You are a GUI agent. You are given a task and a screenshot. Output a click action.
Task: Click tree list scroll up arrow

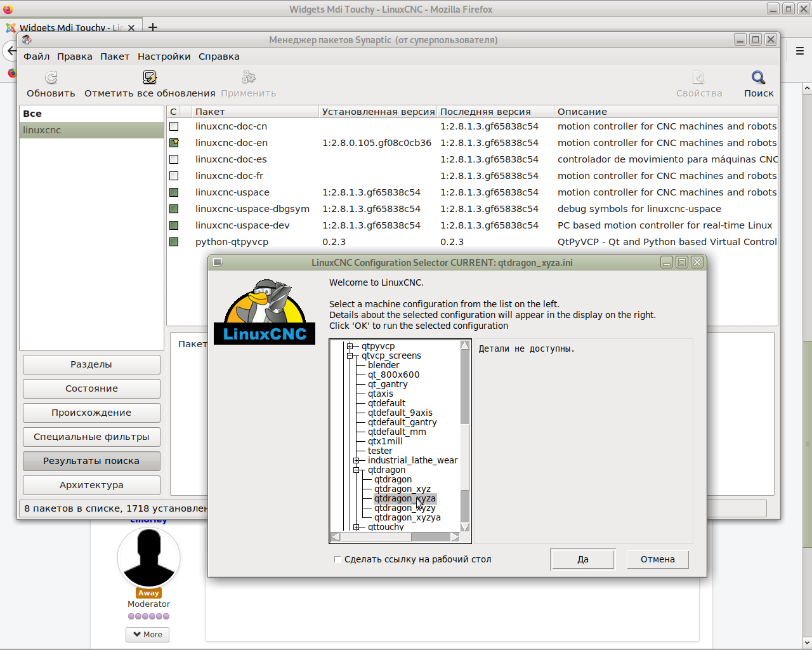tap(465, 345)
